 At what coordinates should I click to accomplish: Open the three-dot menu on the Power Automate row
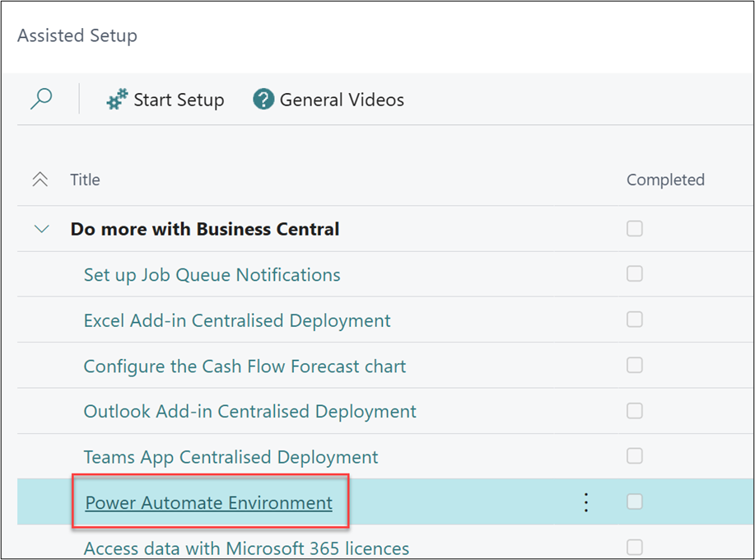coord(586,502)
